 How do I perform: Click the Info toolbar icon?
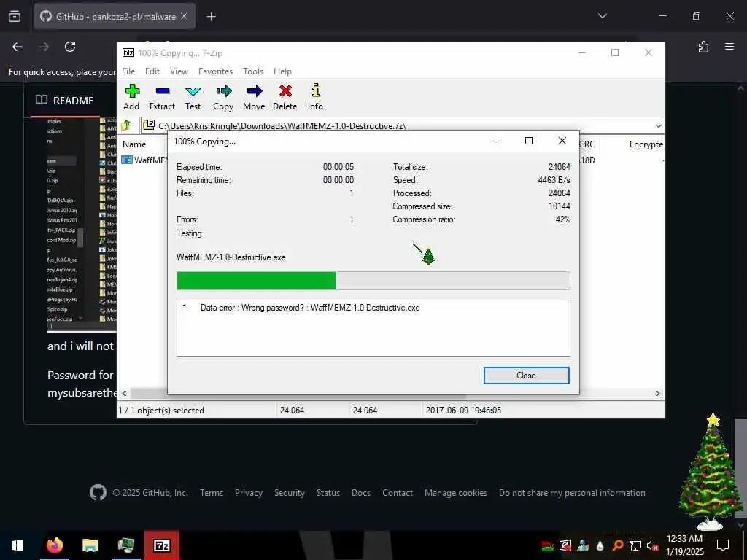coord(315,97)
